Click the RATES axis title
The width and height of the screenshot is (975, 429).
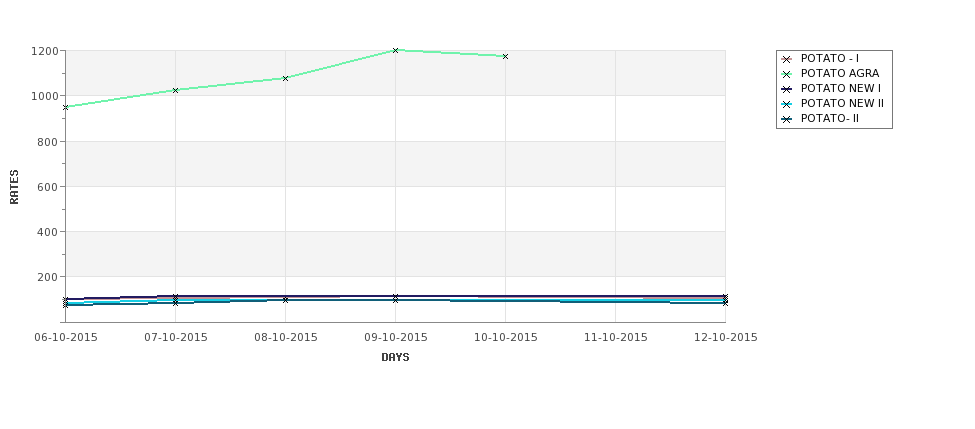pos(14,187)
